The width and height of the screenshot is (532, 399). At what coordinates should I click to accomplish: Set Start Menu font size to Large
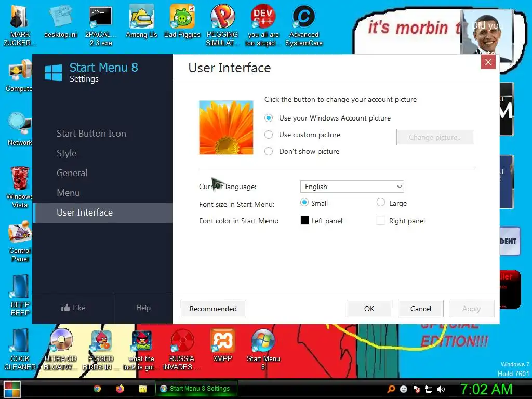[392, 203]
